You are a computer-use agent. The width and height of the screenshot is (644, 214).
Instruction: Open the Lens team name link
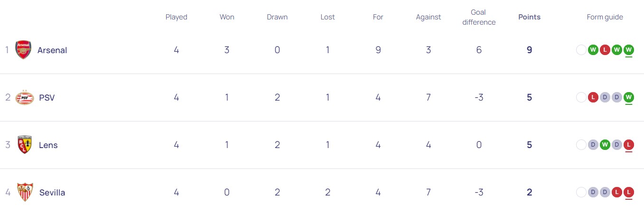point(48,145)
